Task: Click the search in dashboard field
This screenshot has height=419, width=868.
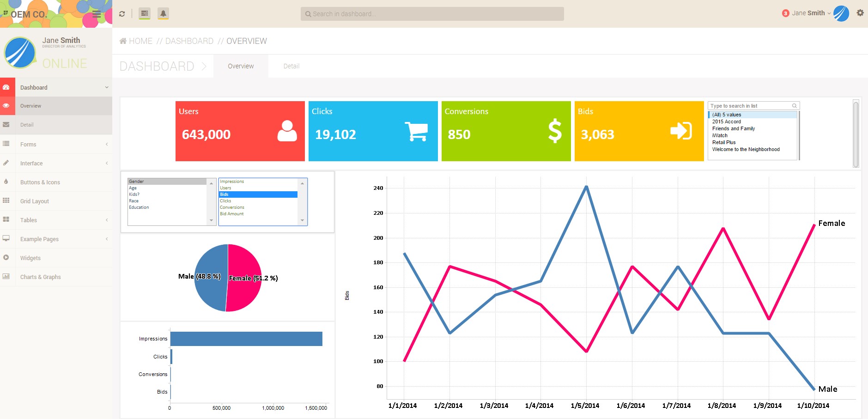Action: [x=432, y=14]
